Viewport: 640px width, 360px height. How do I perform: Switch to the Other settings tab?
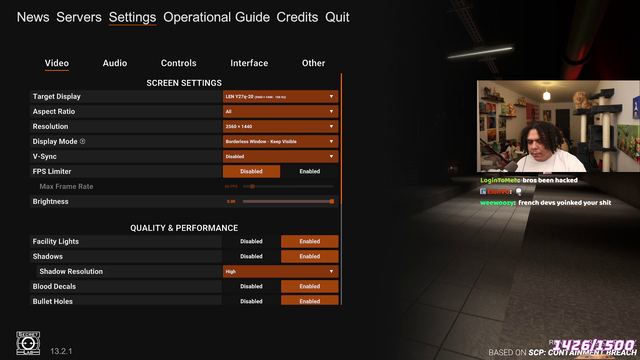coord(313,63)
